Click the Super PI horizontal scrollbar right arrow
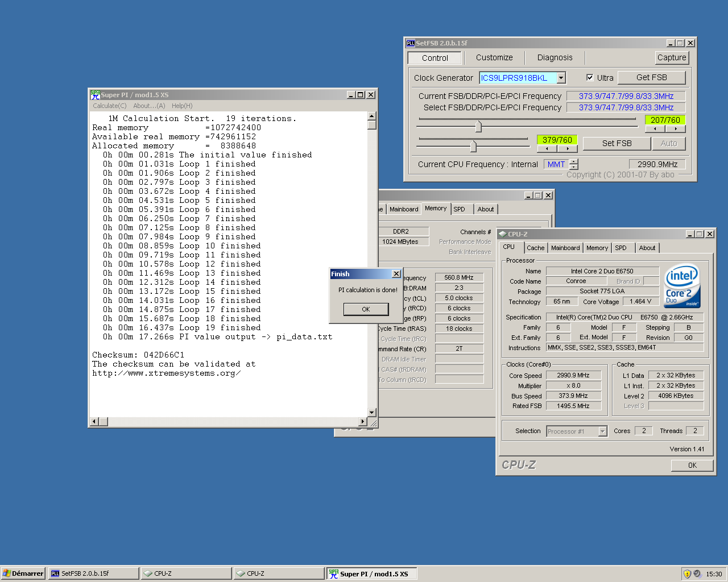 pos(363,422)
